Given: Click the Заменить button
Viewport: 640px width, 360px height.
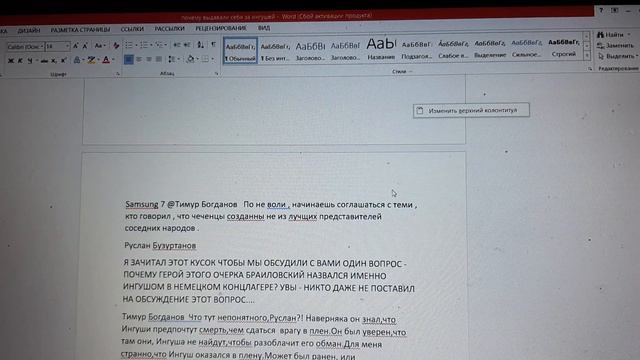Looking at the screenshot, I should point(616,46).
